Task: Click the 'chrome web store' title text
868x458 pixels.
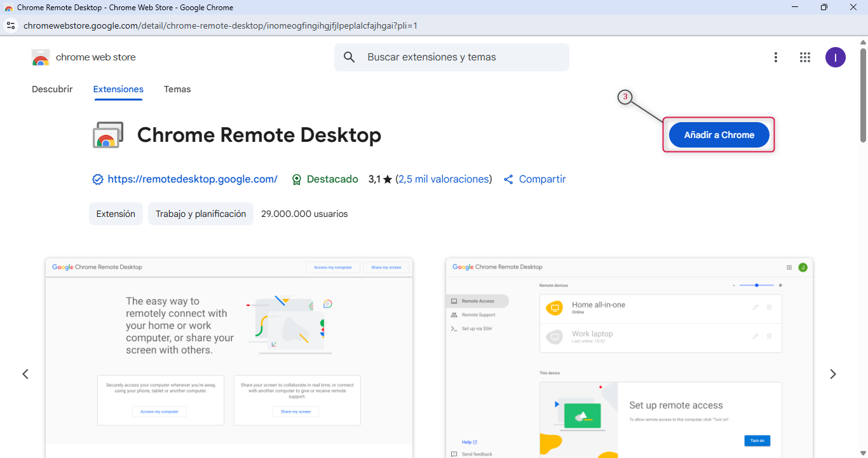Action: pos(96,57)
